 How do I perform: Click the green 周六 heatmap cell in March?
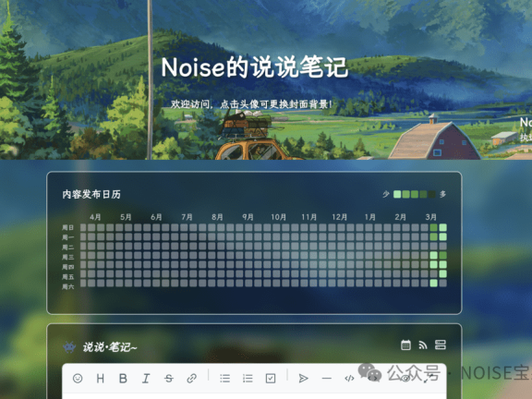(433, 283)
